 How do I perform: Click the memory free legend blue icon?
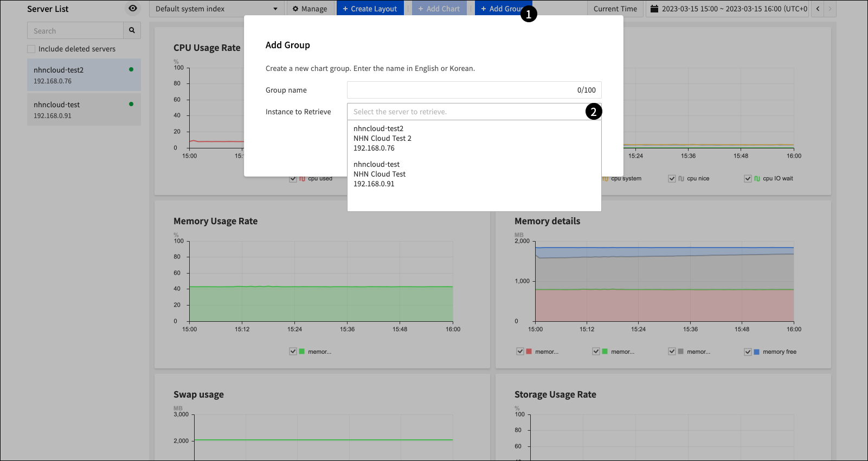click(757, 352)
